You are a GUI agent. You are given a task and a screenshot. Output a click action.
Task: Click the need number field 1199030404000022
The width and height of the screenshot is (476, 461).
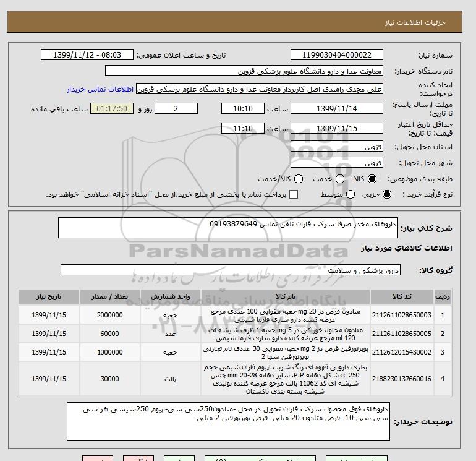point(337,54)
